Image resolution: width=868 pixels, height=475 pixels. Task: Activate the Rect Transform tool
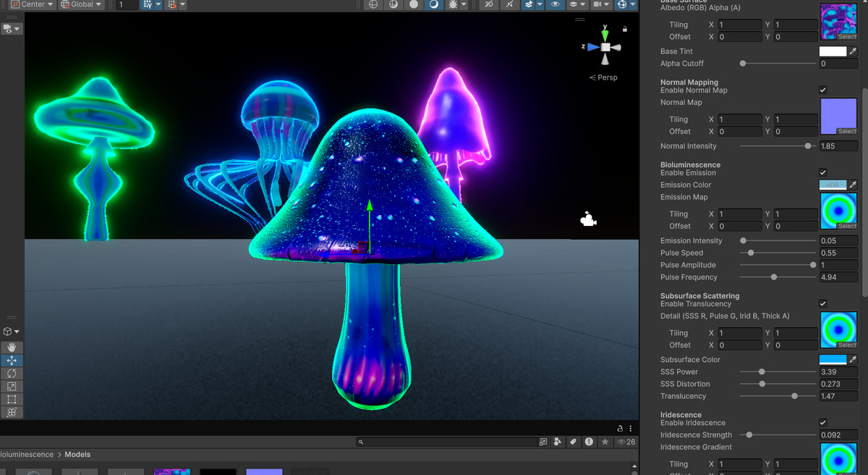point(12,399)
